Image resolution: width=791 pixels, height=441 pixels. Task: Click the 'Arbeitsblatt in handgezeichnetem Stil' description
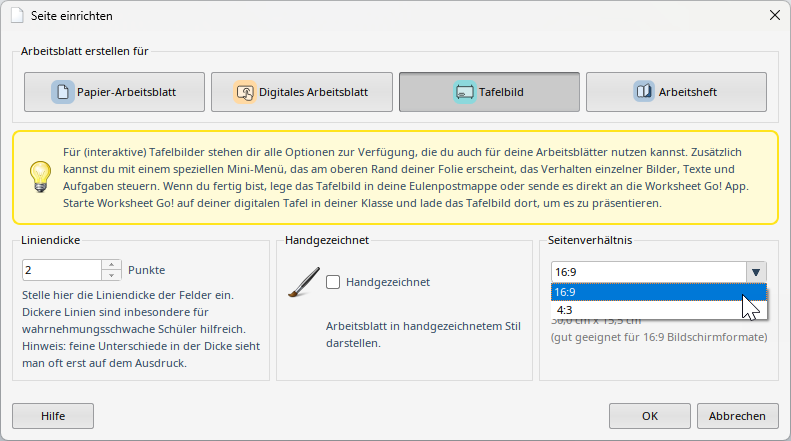click(x=423, y=335)
